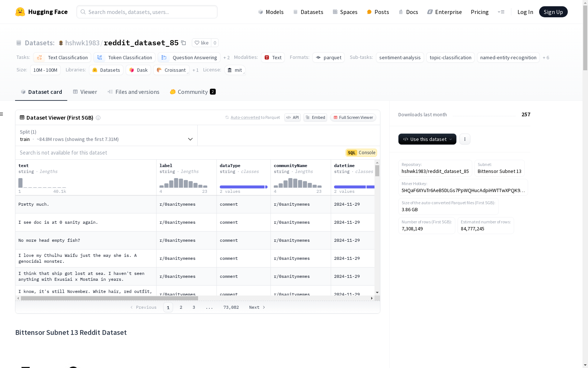Open Docs in top navigation

pos(408,12)
